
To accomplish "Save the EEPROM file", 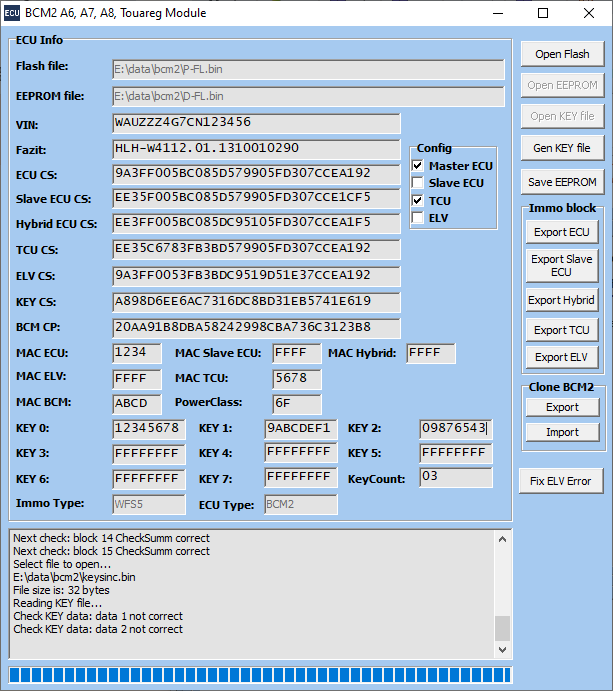I will [x=562, y=182].
